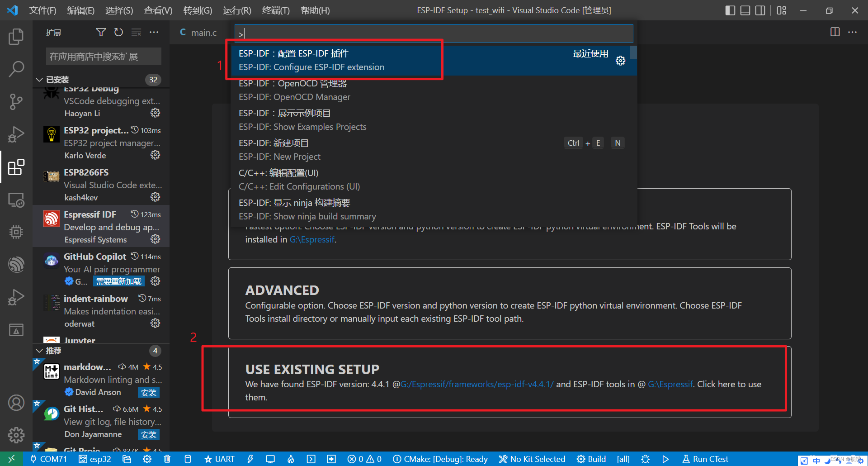Install the Git History extension
Screen dimensions: 868x466
pos(148,434)
